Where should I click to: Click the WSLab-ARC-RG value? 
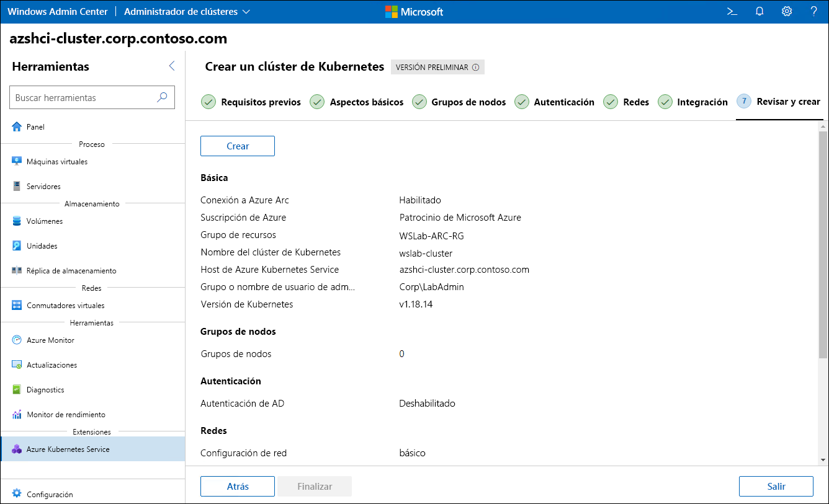432,236
